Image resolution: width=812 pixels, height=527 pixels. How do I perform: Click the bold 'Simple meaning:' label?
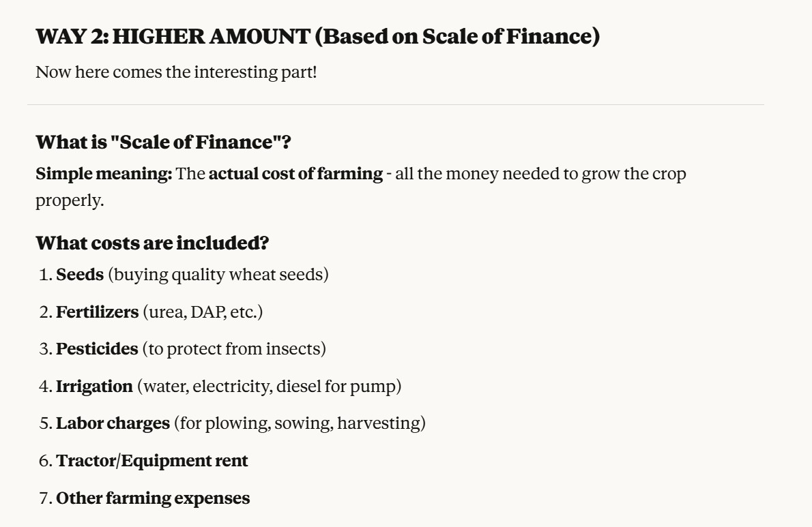(x=104, y=174)
